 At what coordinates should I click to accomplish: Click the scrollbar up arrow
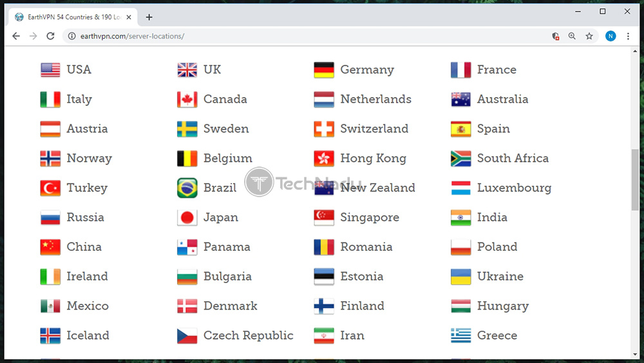coord(635,52)
